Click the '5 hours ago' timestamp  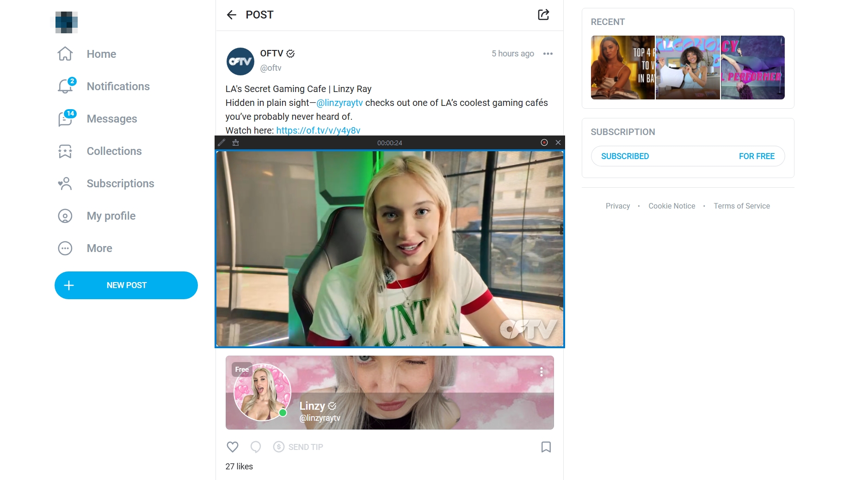tap(512, 54)
